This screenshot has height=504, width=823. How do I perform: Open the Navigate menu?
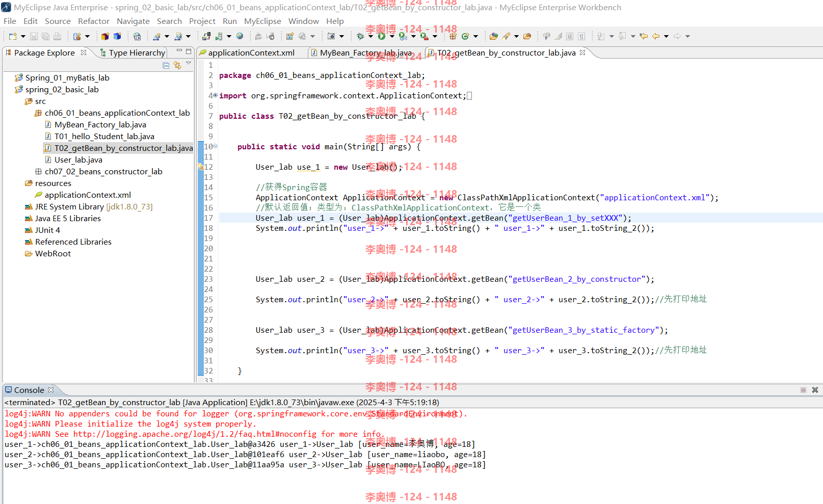[133, 21]
